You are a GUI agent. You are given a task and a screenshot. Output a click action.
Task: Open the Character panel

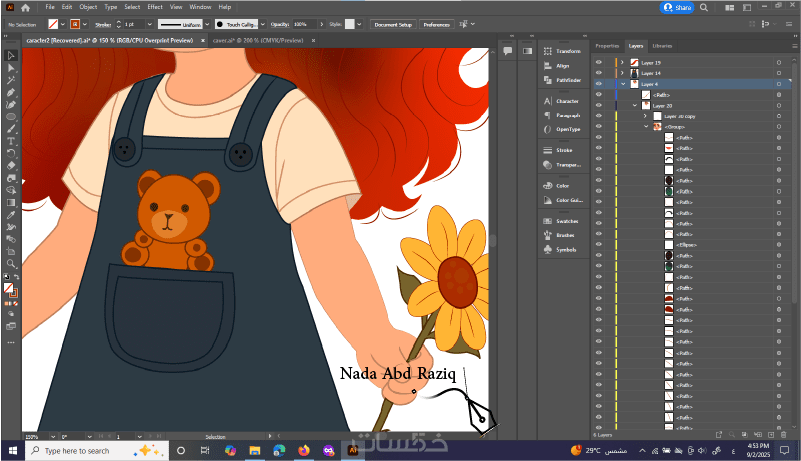pyautogui.click(x=567, y=101)
